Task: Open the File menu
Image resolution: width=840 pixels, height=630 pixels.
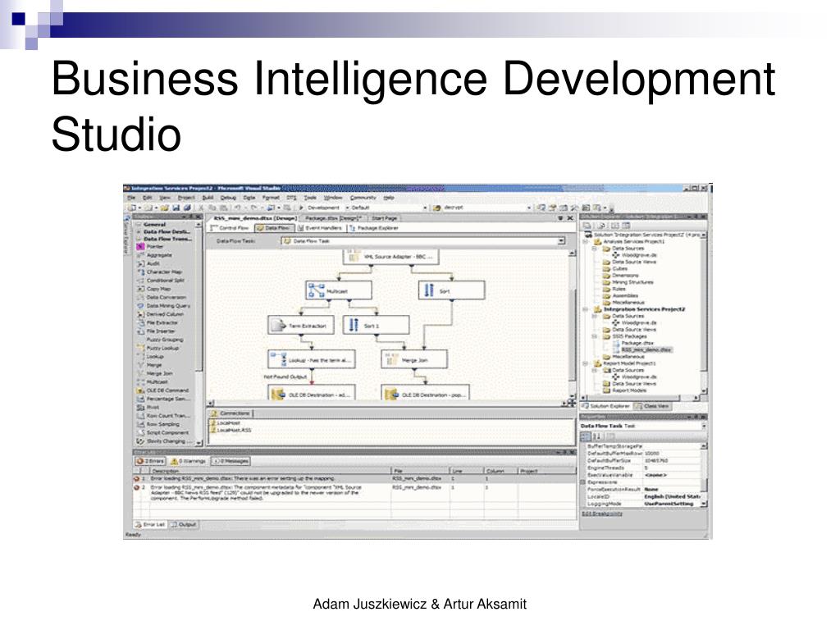Action: click(x=131, y=198)
